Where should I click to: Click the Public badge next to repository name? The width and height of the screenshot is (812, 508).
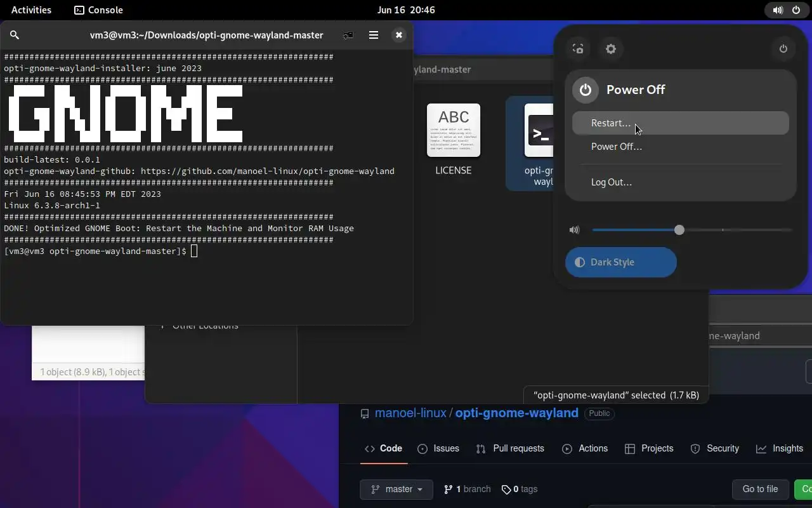point(599,413)
